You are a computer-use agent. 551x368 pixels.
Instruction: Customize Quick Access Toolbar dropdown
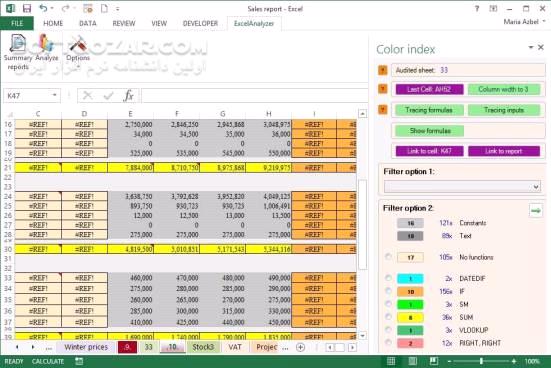click(118, 8)
